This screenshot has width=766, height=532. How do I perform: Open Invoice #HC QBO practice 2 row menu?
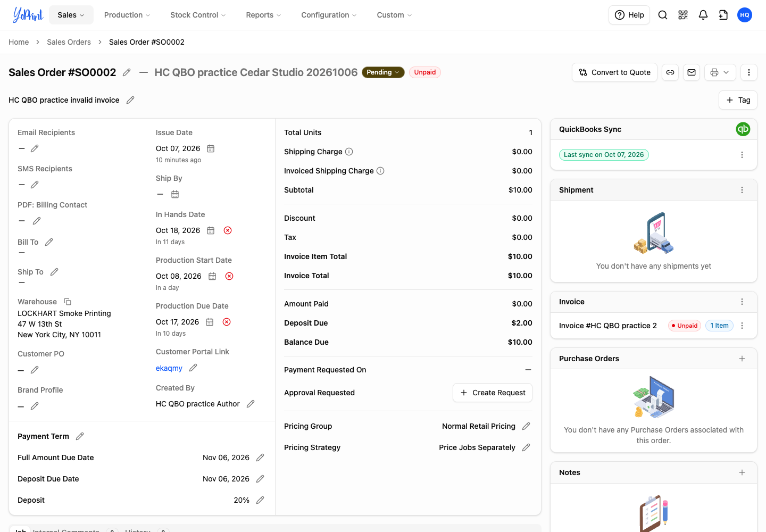click(742, 326)
